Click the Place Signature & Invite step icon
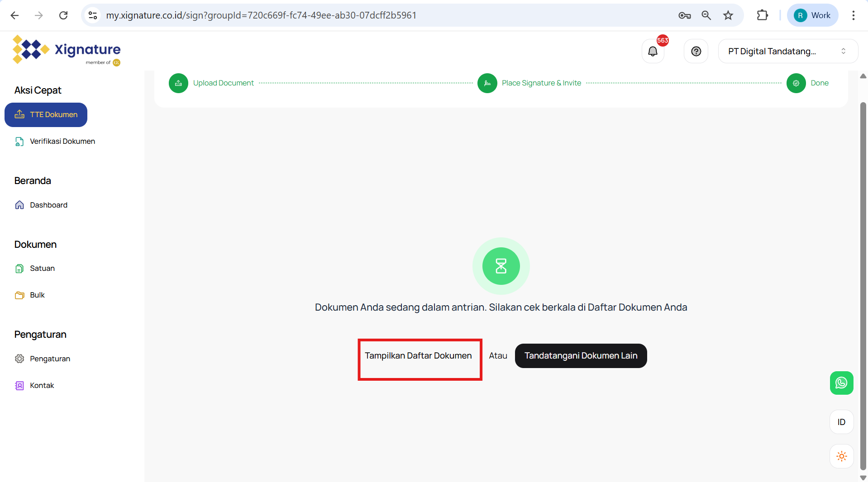The width and height of the screenshot is (868, 482). 487,83
